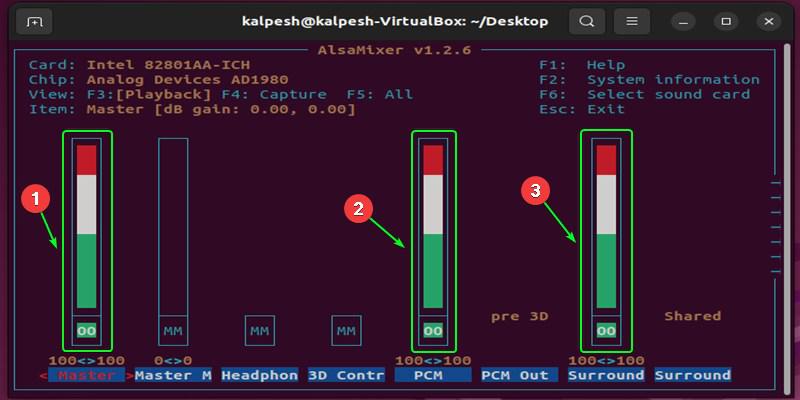Maximize the terminal window
Screen dimensions: 800x400
tap(726, 21)
